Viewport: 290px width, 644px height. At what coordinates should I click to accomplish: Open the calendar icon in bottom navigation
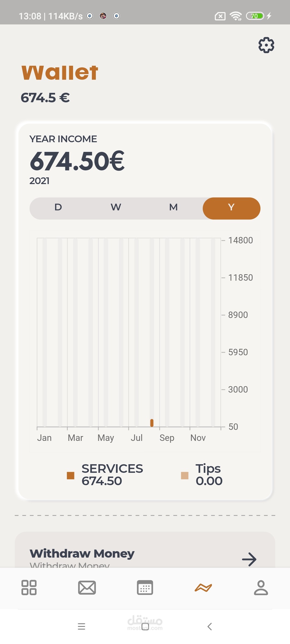click(x=145, y=588)
